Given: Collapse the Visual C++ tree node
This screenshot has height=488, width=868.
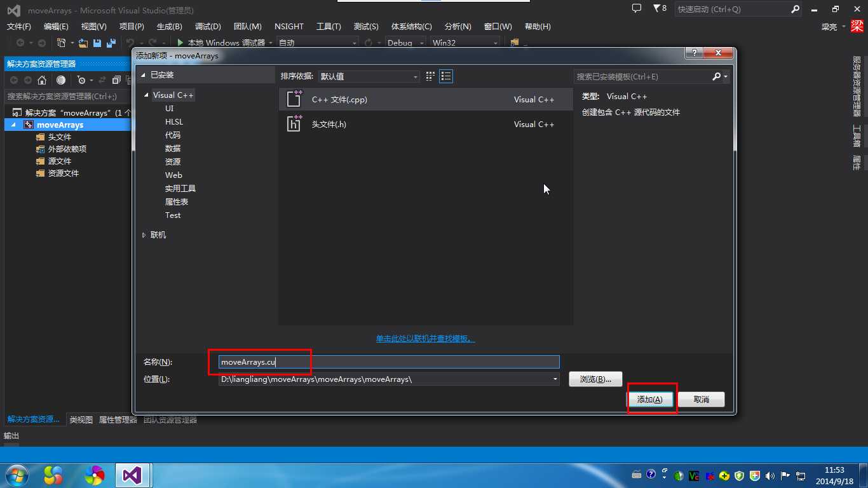Looking at the screenshot, I should tap(147, 95).
